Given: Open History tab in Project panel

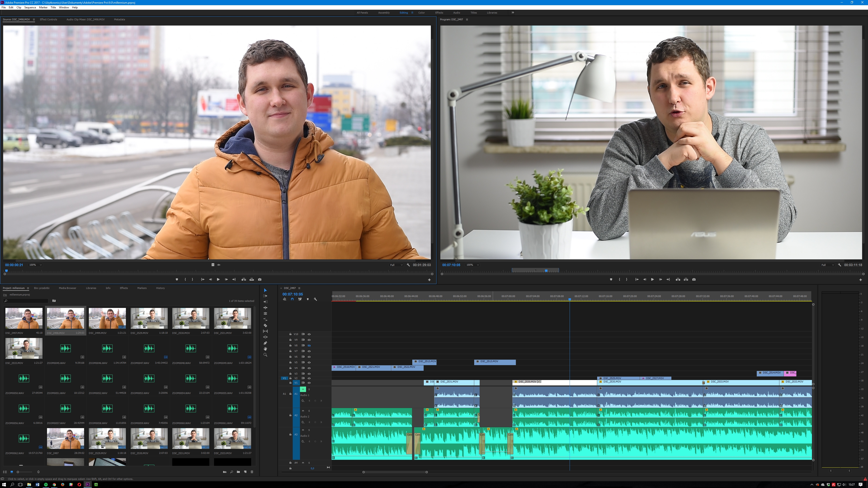Looking at the screenshot, I should 160,288.
